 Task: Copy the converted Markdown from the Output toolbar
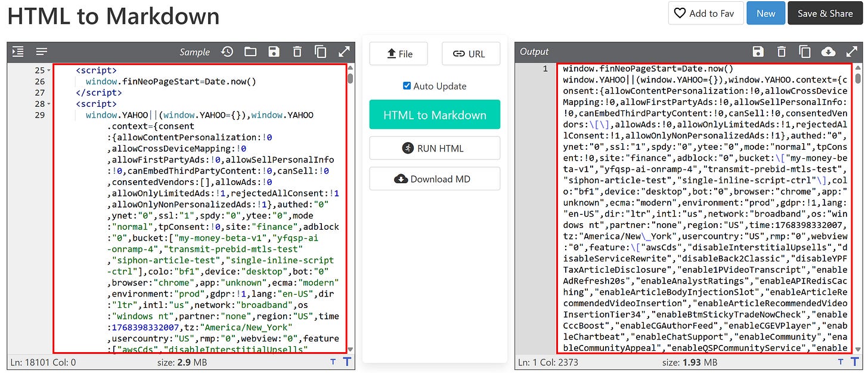[805, 52]
